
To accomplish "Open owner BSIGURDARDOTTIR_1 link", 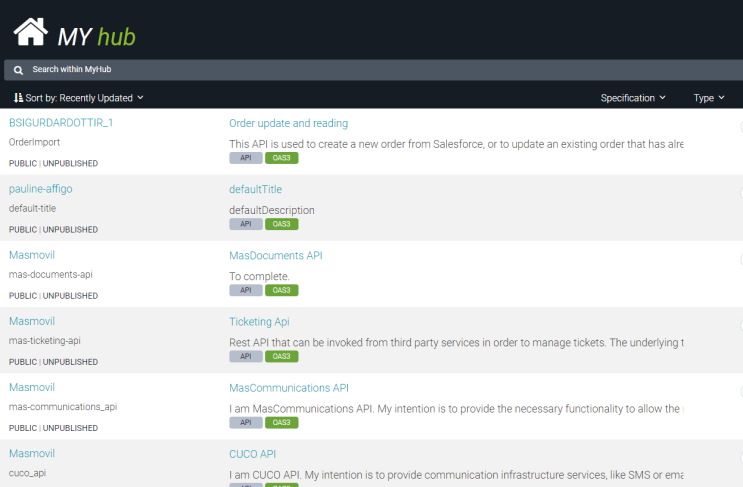I will coord(61,123).
